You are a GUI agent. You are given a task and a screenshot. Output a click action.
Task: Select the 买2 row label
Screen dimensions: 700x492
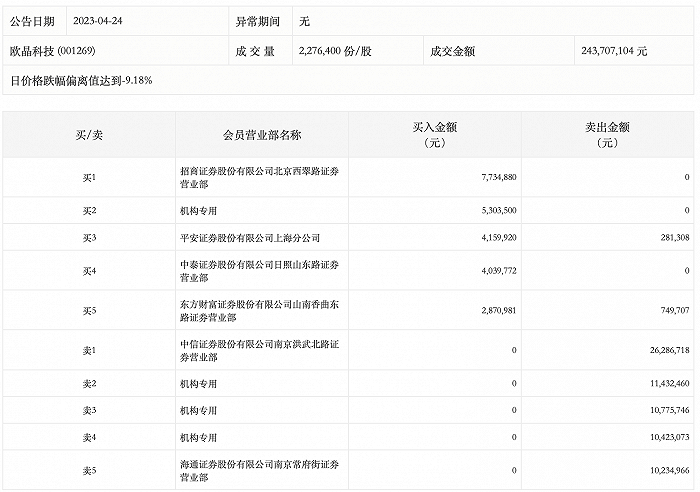point(89,211)
